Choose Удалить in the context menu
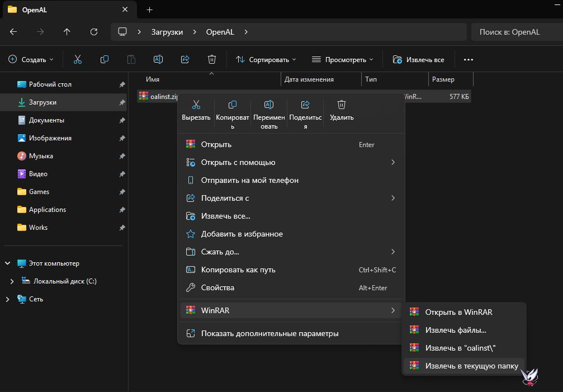563x392 pixels. tap(342, 111)
